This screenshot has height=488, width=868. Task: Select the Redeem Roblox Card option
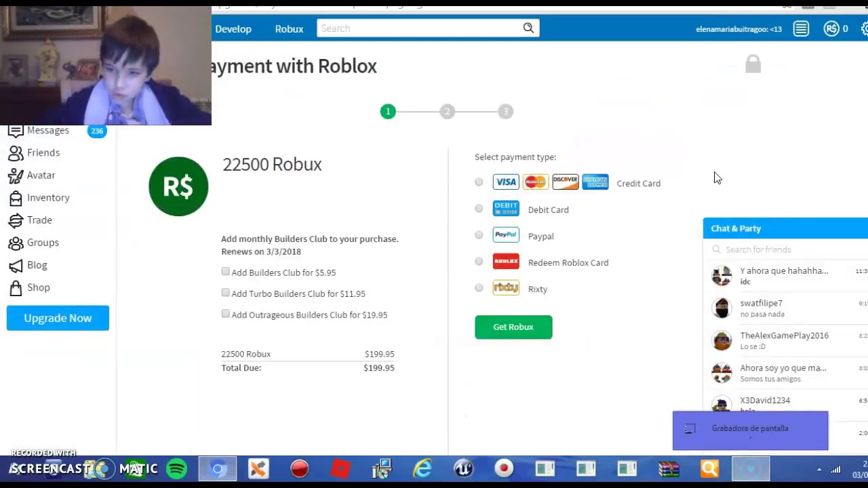pyautogui.click(x=479, y=262)
